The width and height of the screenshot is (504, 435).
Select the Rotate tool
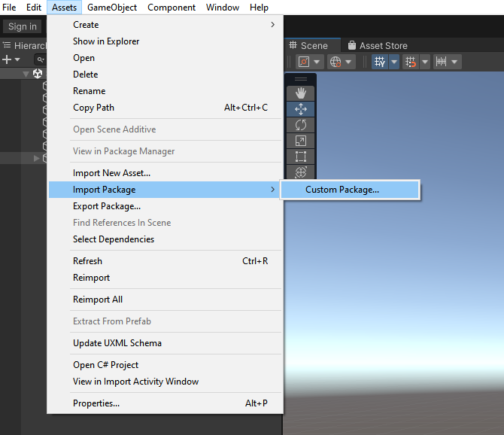point(301,125)
